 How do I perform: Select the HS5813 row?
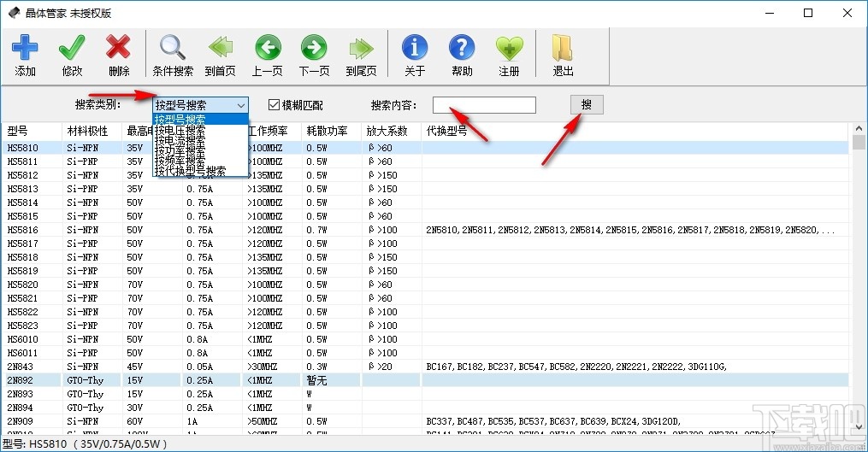tap(425, 189)
